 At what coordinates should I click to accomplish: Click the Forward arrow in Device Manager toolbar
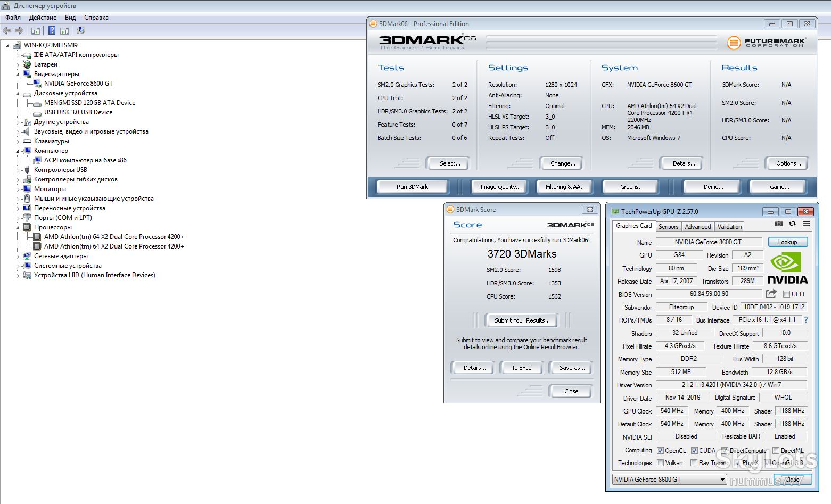coord(19,31)
